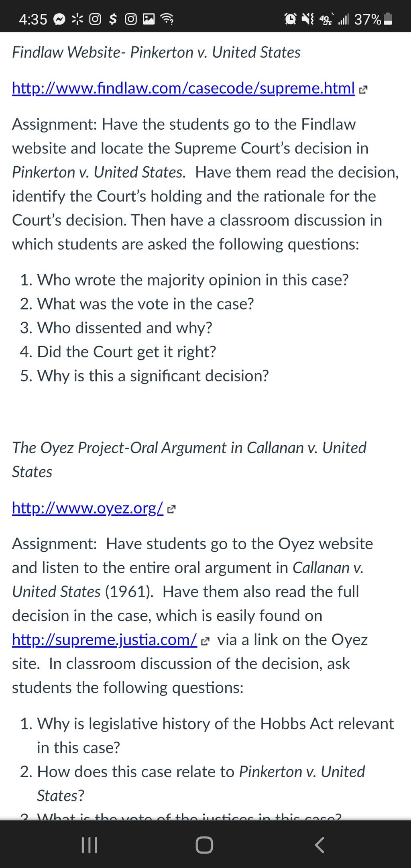Tap external-link icon after supreme.justia.com
This screenshot has height=868, width=411.
click(205, 642)
